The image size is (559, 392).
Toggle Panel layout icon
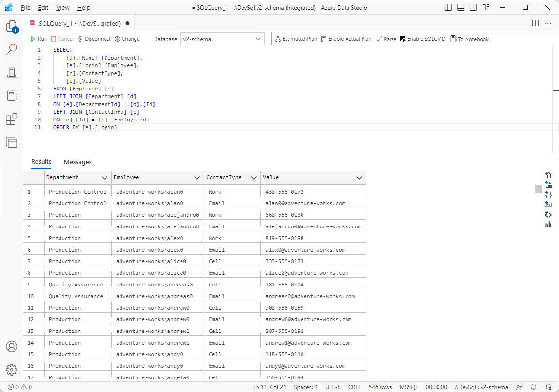point(461,7)
